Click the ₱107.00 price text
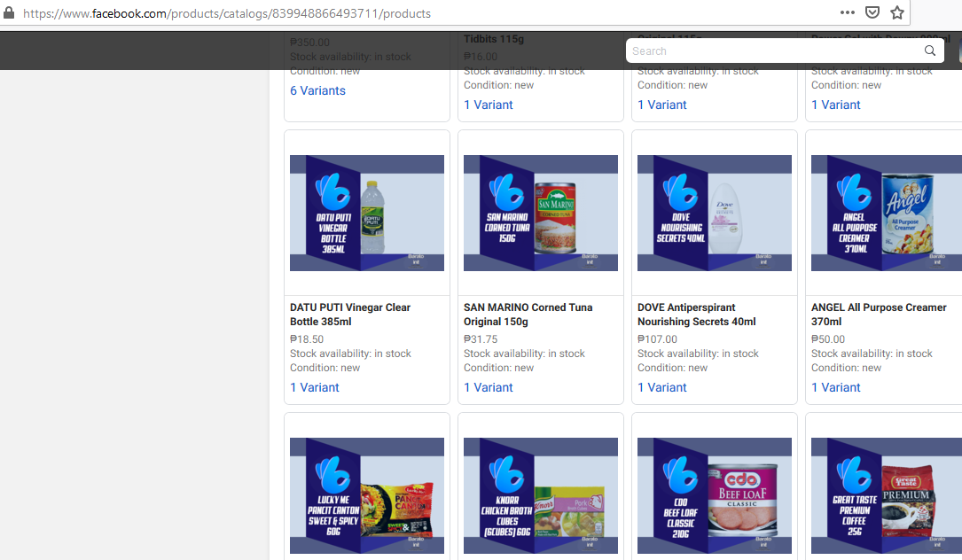962x560 pixels. [x=657, y=339]
